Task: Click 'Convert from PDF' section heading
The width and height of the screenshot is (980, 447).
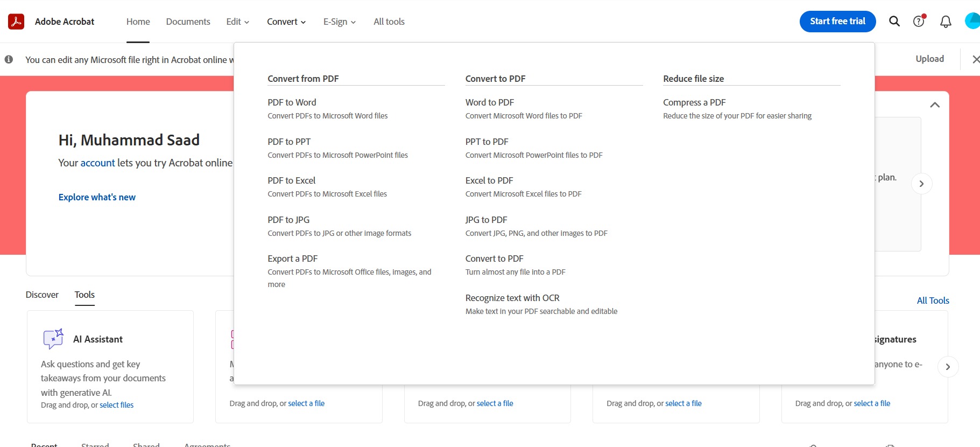Action: pyautogui.click(x=303, y=79)
